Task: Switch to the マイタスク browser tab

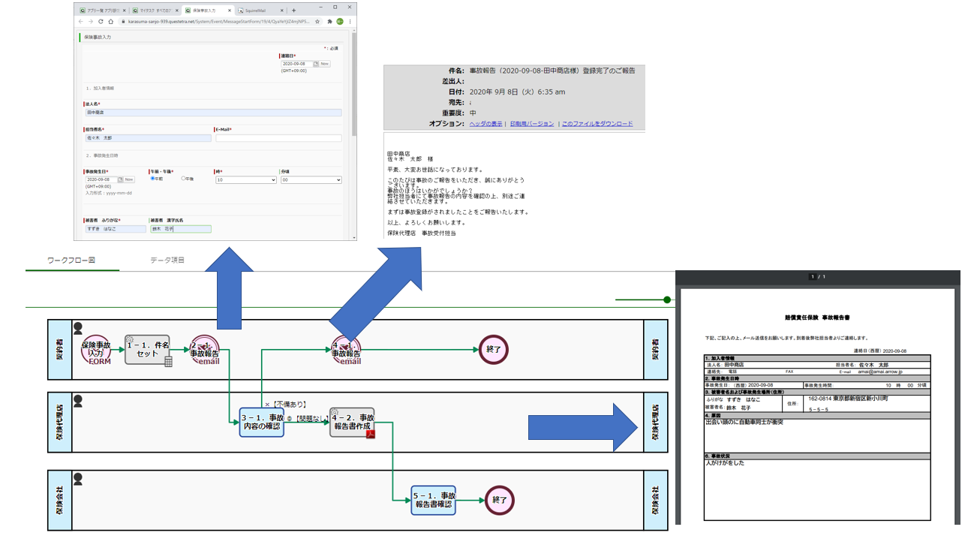Action: click(x=154, y=11)
